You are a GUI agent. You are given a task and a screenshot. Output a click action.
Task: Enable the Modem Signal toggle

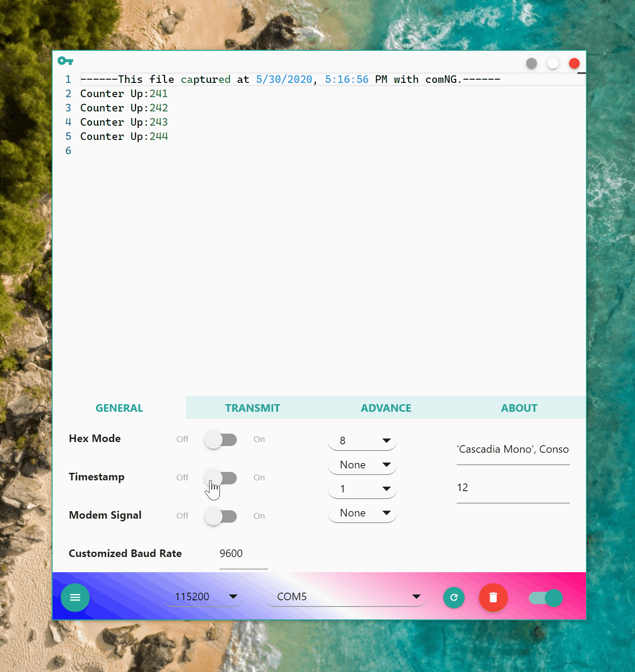221,516
